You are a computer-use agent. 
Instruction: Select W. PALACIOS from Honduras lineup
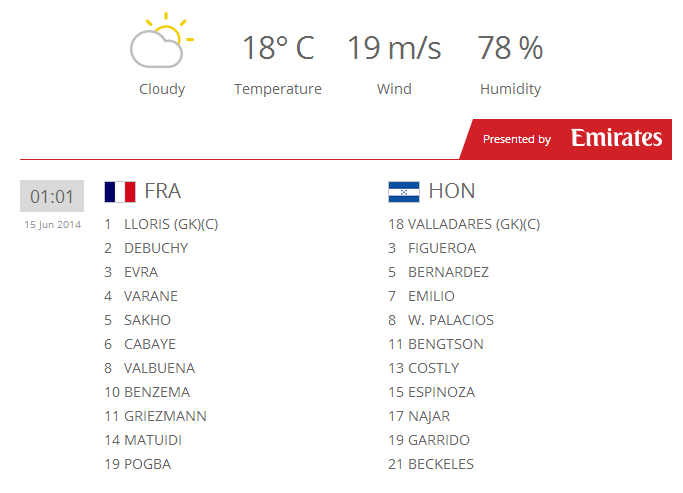click(x=450, y=320)
